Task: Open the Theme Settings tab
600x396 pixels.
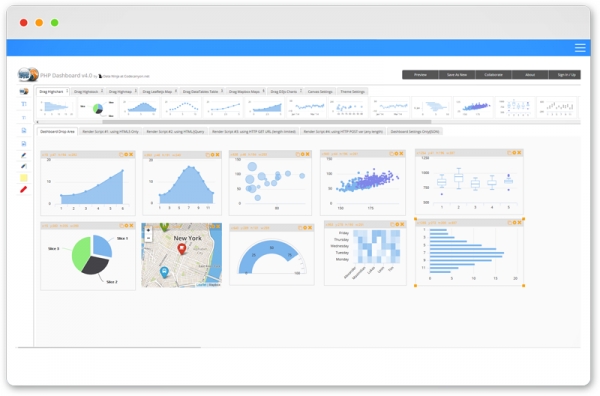Action: [x=352, y=91]
